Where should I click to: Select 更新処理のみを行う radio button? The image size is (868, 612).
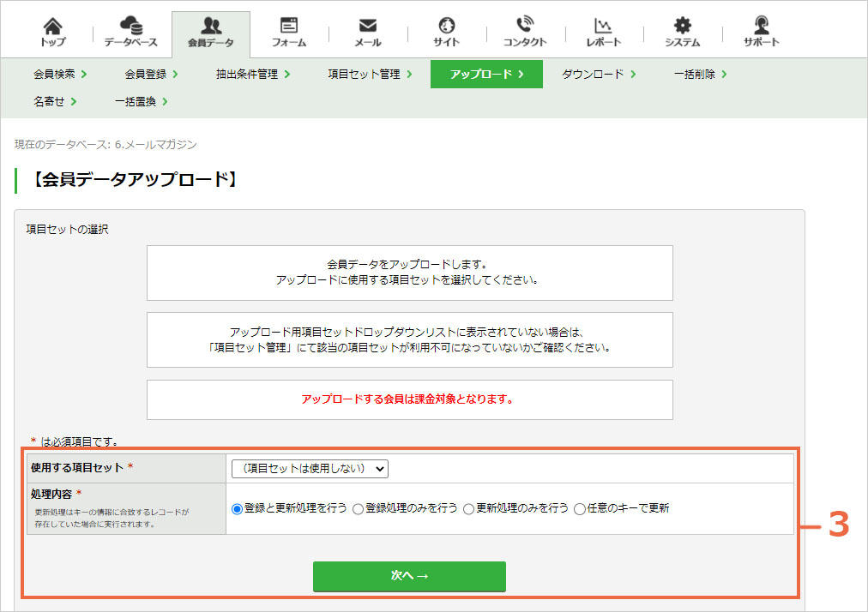(469, 509)
